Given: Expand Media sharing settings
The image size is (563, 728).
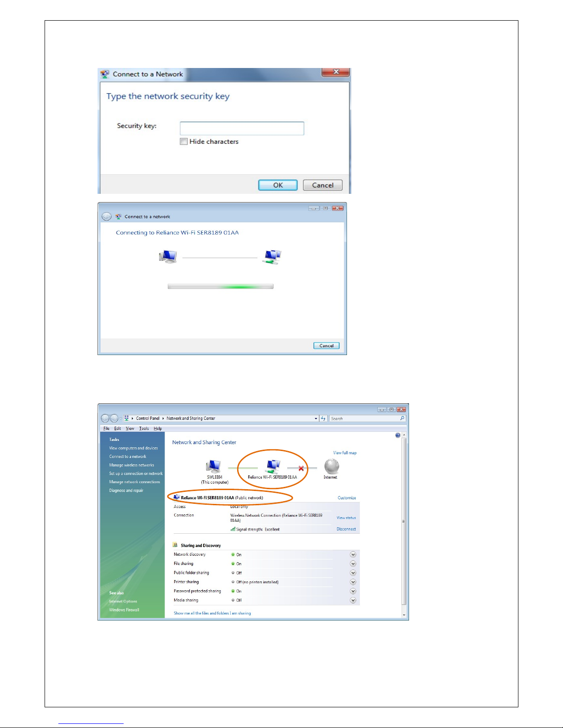Looking at the screenshot, I should click(x=353, y=600).
